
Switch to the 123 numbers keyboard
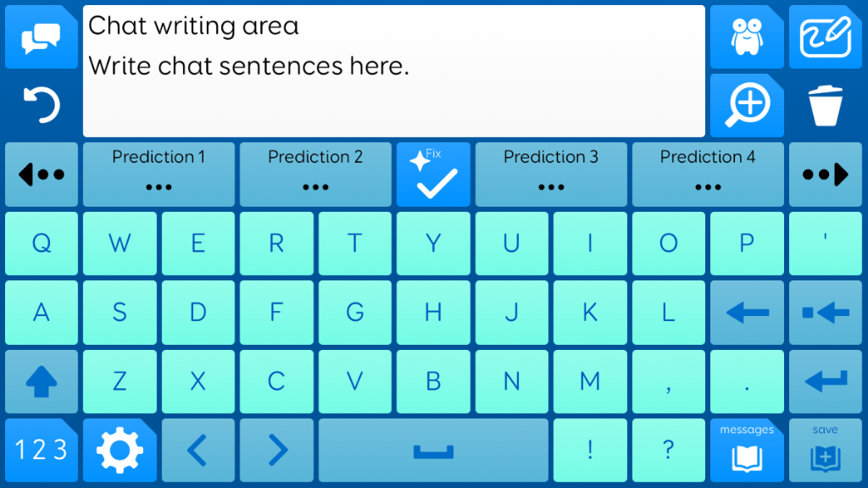point(41,451)
